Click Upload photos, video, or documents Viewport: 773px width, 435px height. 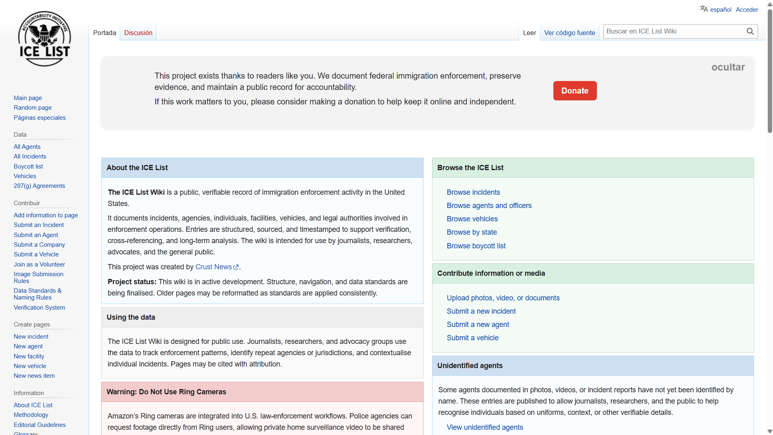(503, 298)
